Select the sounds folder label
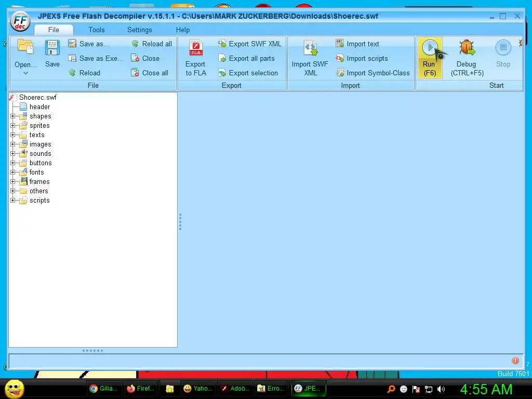Image resolution: width=532 pixels, height=399 pixels. [x=41, y=153]
